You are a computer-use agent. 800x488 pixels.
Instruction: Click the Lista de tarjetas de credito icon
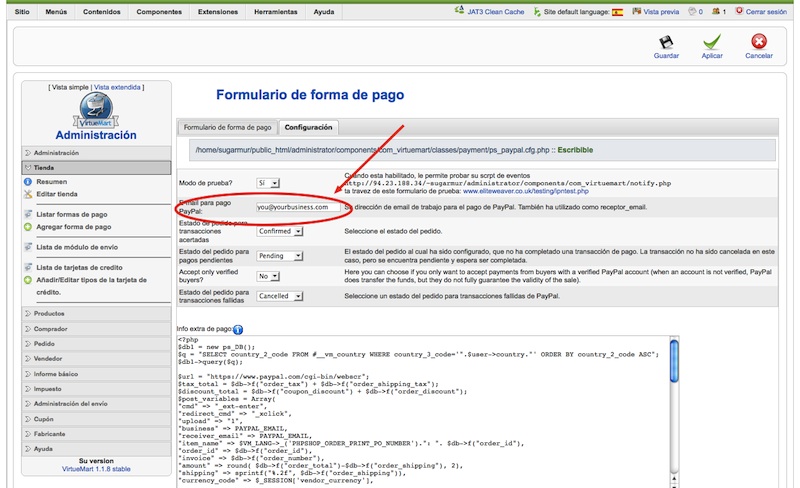(28, 267)
